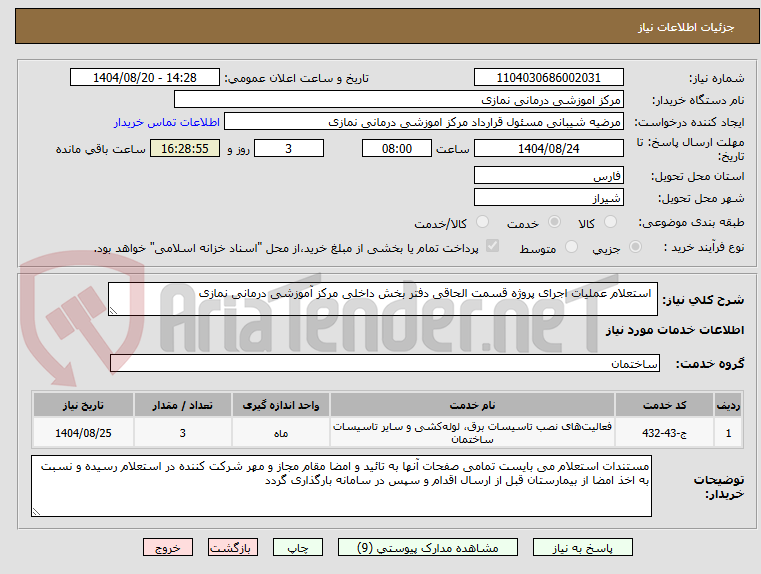The image size is (761, 574).
Task: Click the اطلاعات خدمات مورد نیاز heading
Action: (x=675, y=330)
